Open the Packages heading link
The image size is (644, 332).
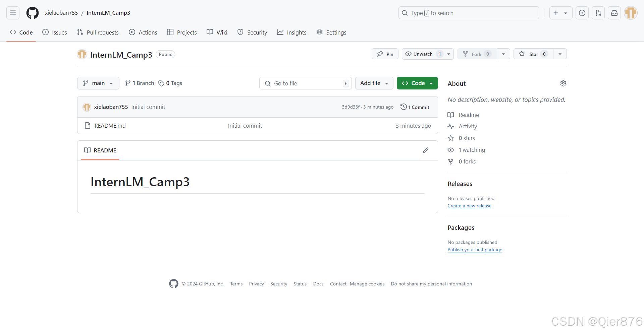coord(461,227)
